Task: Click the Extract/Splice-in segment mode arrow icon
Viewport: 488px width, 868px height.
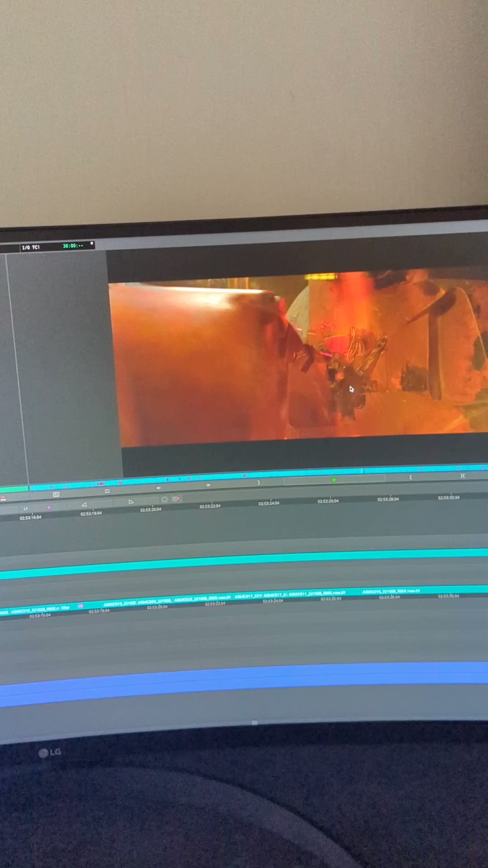Action: [x=131, y=502]
